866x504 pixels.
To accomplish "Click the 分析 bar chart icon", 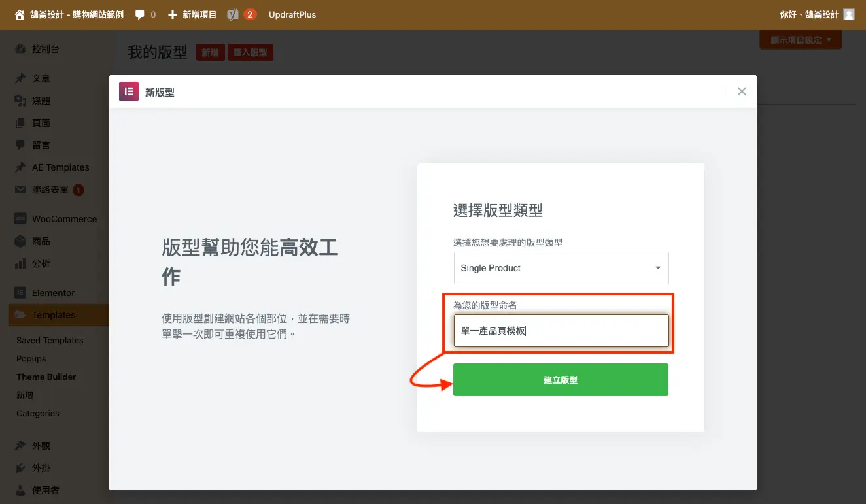I will (20, 263).
